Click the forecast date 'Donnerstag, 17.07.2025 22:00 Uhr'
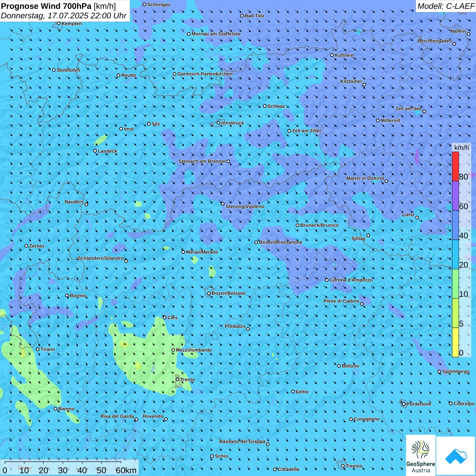Image resolution: width=476 pixels, height=476 pixels. (x=64, y=16)
